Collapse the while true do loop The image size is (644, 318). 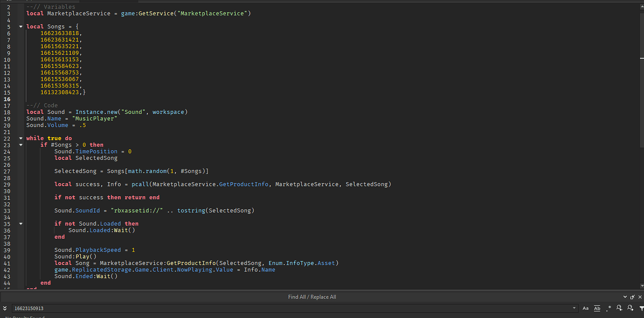[x=20, y=138]
